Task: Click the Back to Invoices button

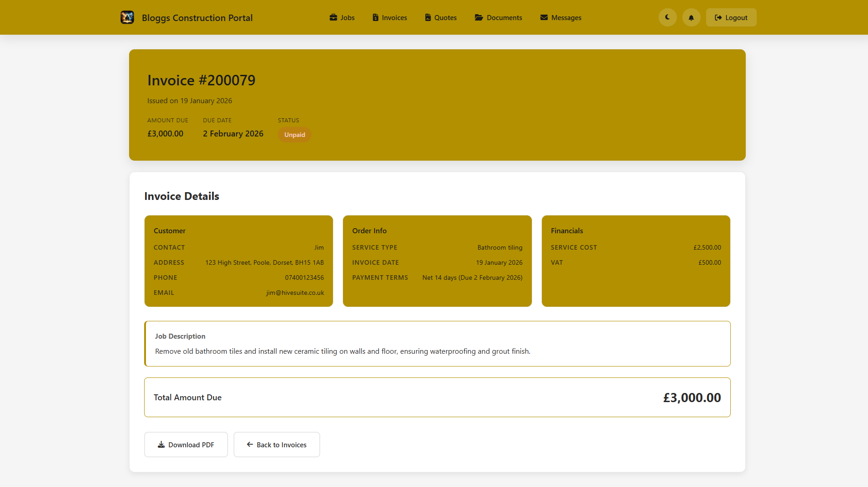Action: (276, 444)
